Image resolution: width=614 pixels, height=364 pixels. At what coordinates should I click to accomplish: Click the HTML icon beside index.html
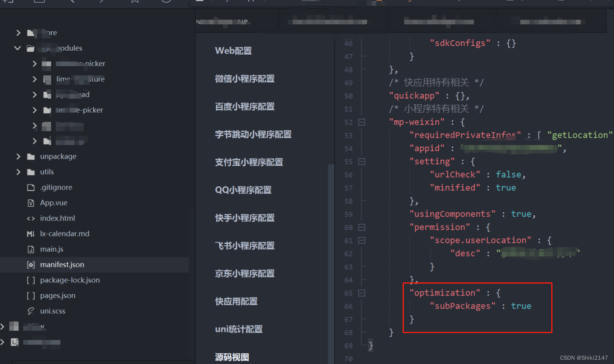tap(31, 218)
